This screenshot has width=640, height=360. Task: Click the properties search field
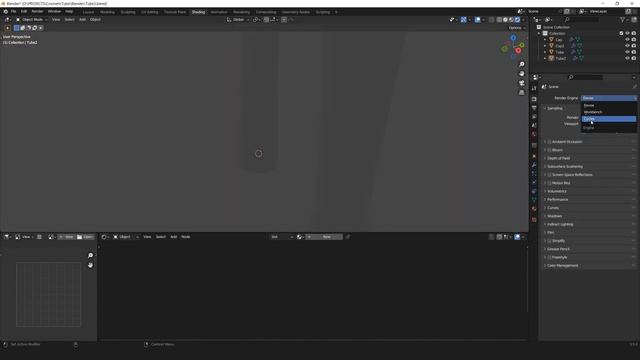click(x=587, y=77)
